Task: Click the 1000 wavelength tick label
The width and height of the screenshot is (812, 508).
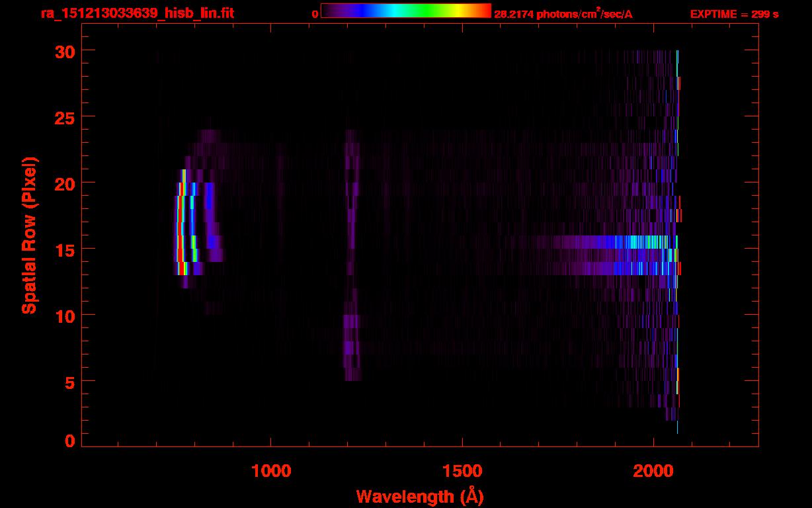Action: (x=271, y=471)
